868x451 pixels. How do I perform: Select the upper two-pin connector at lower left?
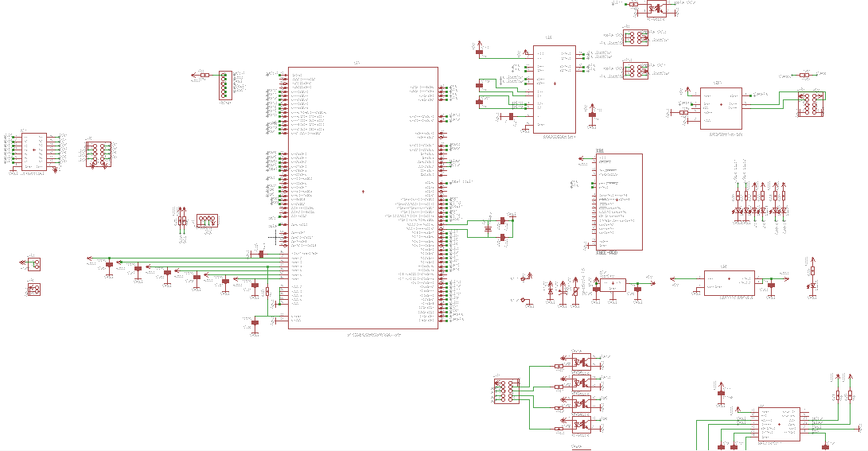(34, 264)
